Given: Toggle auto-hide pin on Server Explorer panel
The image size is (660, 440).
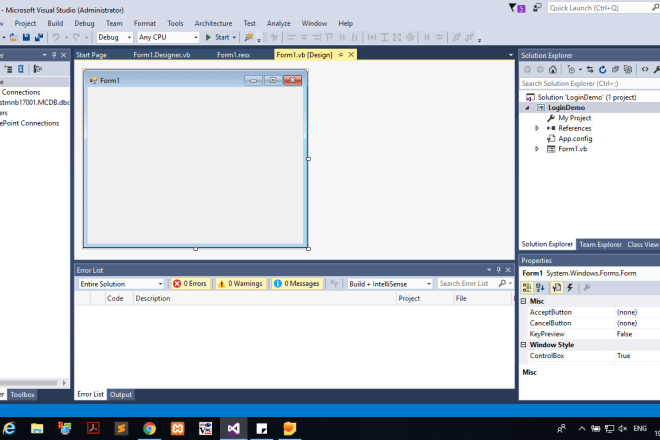Looking at the screenshot, I should click(54, 55).
